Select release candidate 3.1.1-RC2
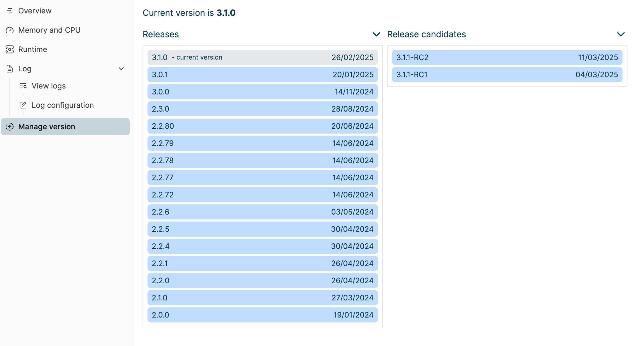644x346 pixels. [x=507, y=58]
